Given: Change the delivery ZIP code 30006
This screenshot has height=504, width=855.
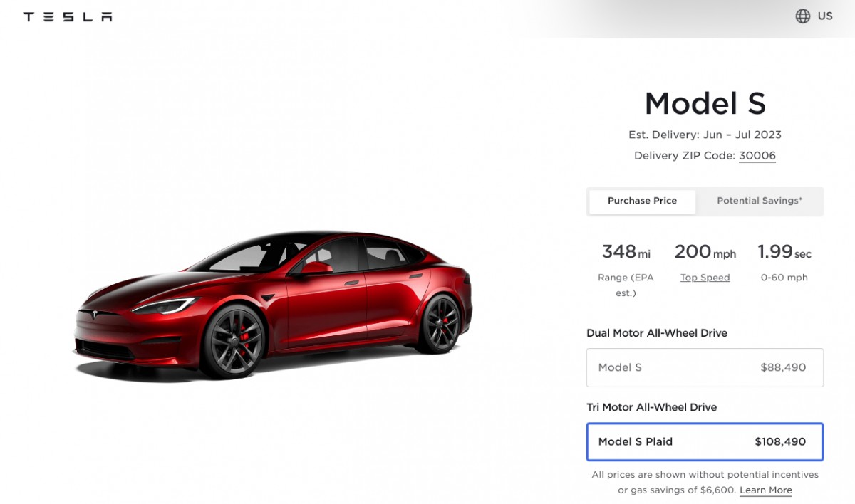Looking at the screenshot, I should [x=757, y=155].
